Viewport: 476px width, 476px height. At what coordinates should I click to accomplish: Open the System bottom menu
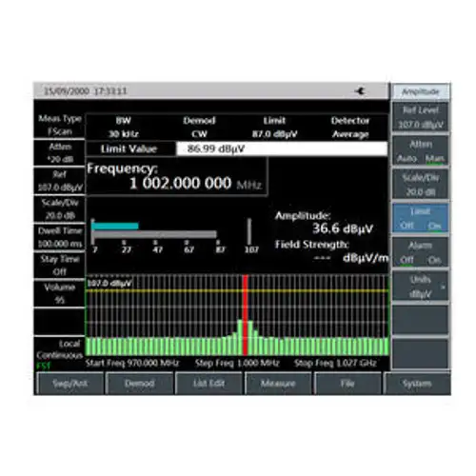pyautogui.click(x=417, y=384)
